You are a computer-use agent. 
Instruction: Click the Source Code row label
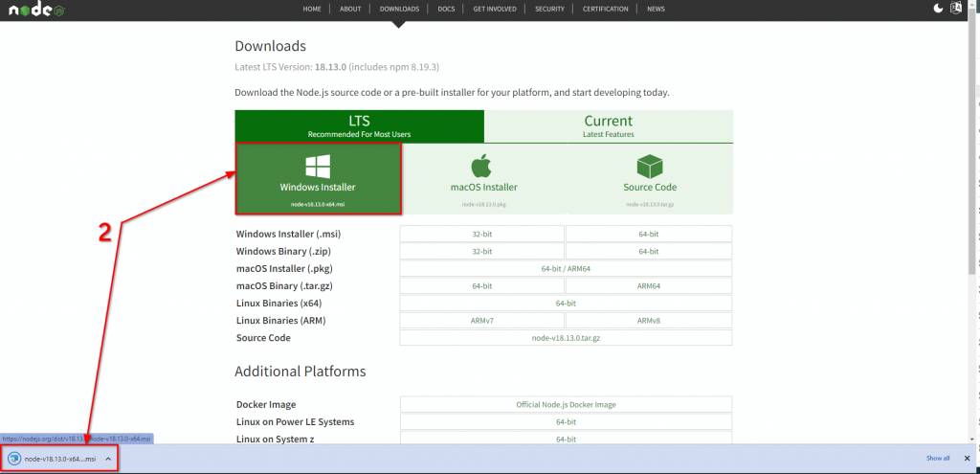tap(263, 338)
